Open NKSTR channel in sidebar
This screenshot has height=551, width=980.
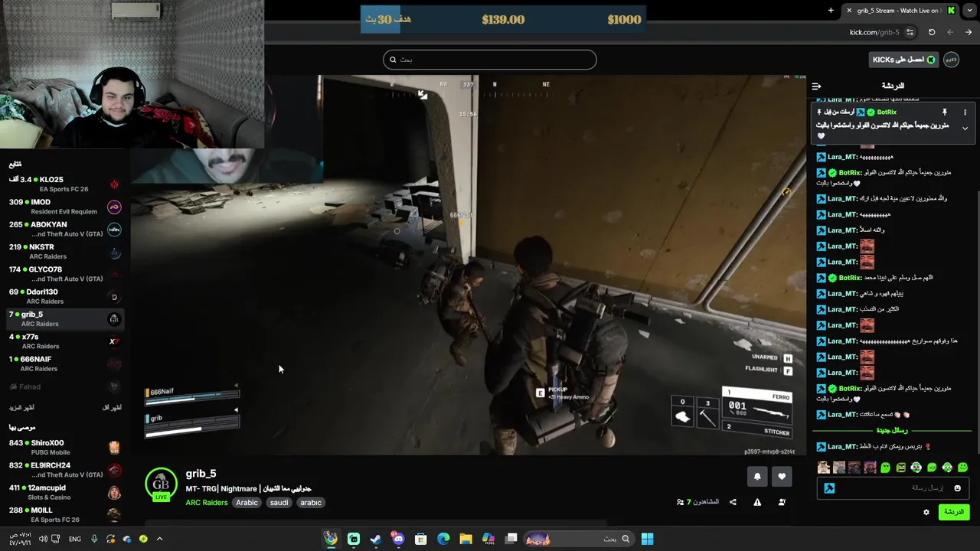(x=65, y=251)
